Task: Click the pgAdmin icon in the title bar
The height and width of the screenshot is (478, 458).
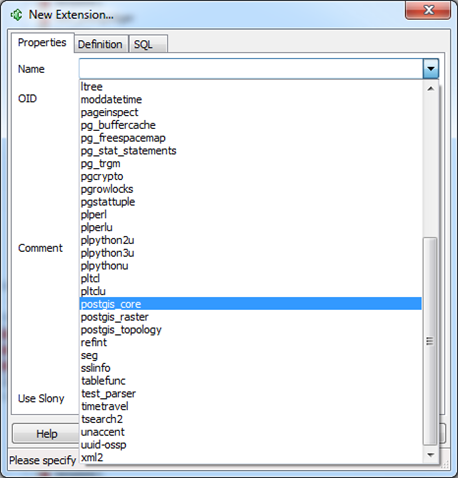Action: click(16, 15)
